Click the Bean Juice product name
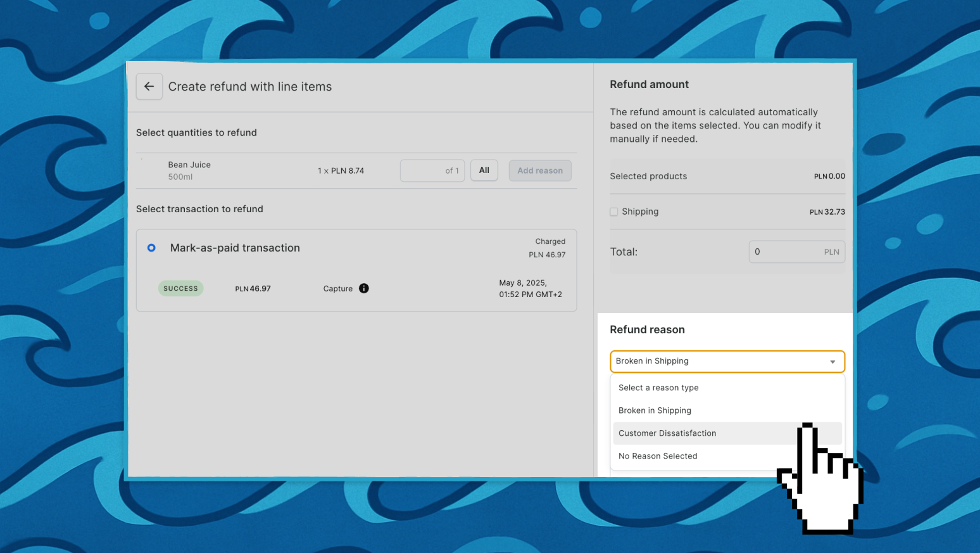 (189, 165)
